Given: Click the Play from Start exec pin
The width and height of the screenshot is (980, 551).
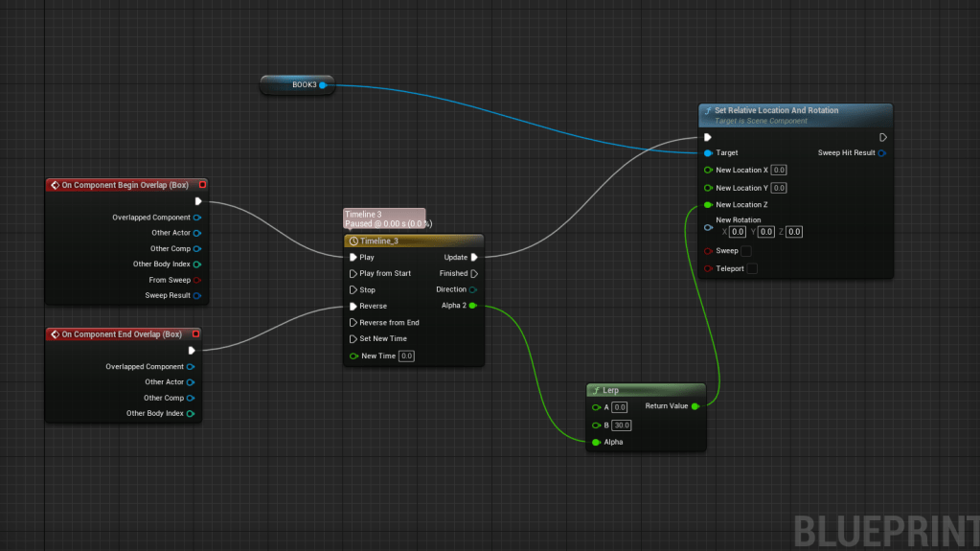Looking at the screenshot, I should pos(353,273).
